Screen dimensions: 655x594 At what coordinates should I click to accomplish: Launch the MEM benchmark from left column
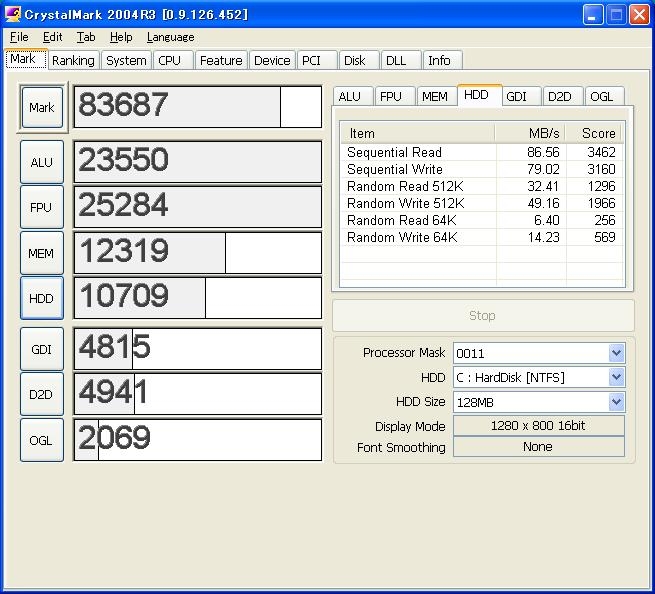coord(41,253)
